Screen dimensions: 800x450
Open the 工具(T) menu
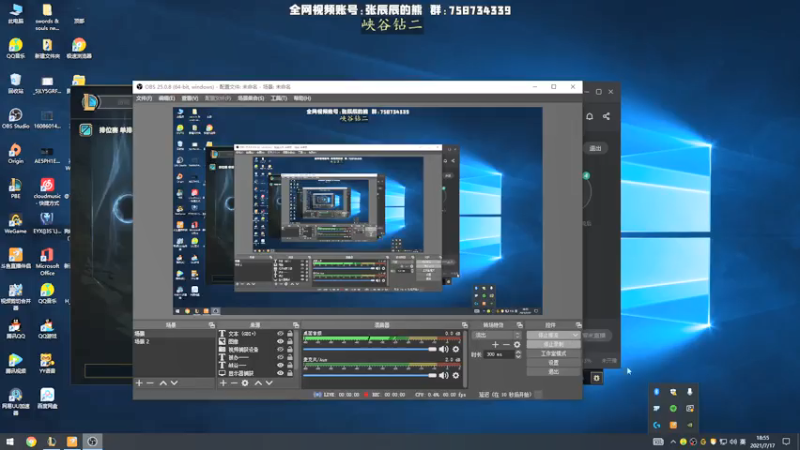[x=279, y=98]
